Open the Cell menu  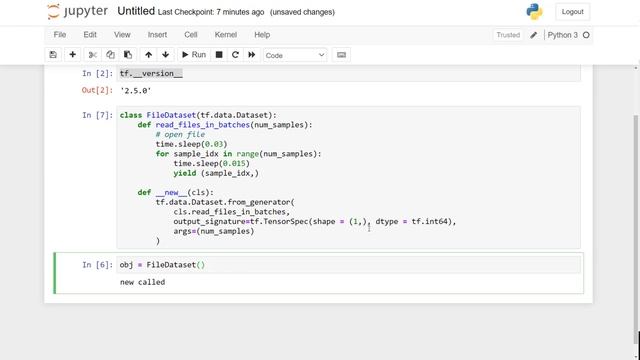click(191, 35)
